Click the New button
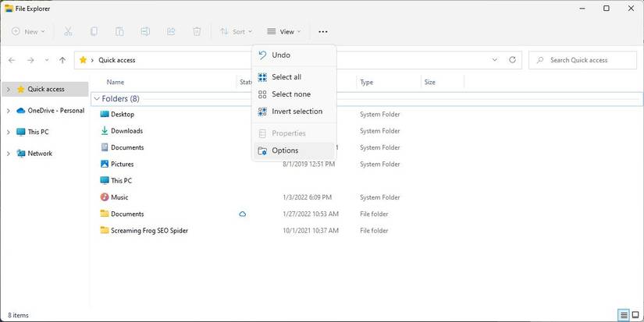The image size is (644, 322). point(29,32)
